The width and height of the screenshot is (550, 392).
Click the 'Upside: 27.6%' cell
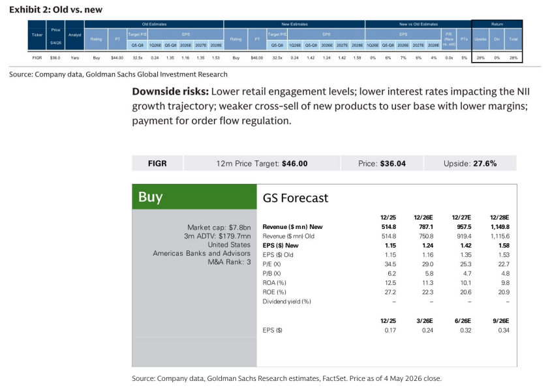pos(470,164)
